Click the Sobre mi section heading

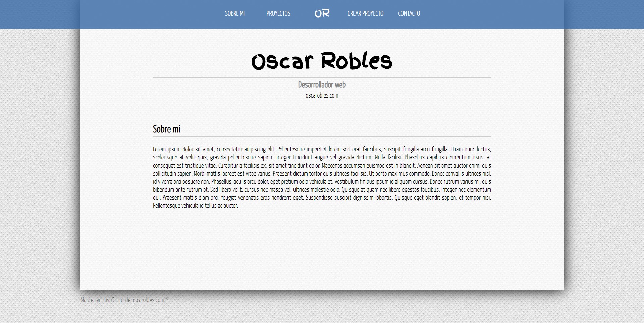(166, 129)
